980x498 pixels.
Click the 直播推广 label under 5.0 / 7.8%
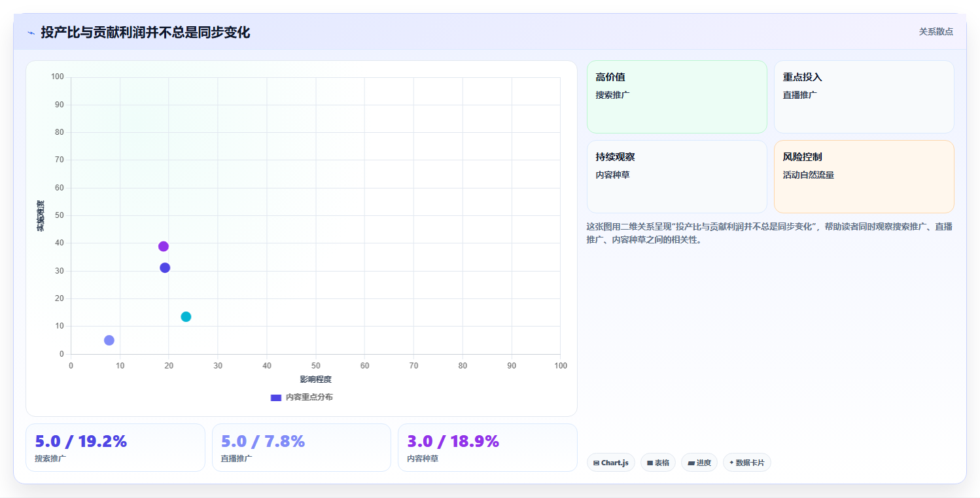pos(237,459)
